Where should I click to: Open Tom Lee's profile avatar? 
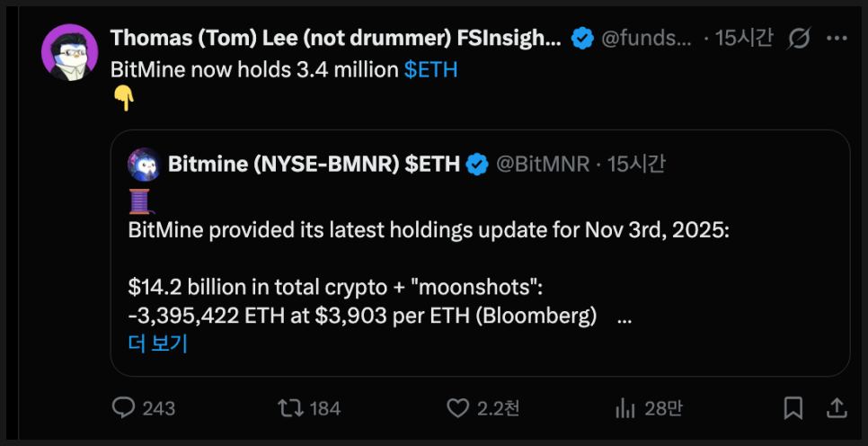point(69,53)
